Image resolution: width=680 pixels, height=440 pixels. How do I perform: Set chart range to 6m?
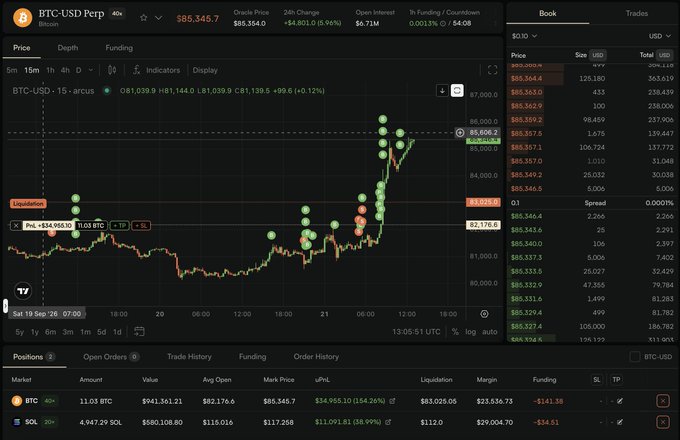click(50, 332)
